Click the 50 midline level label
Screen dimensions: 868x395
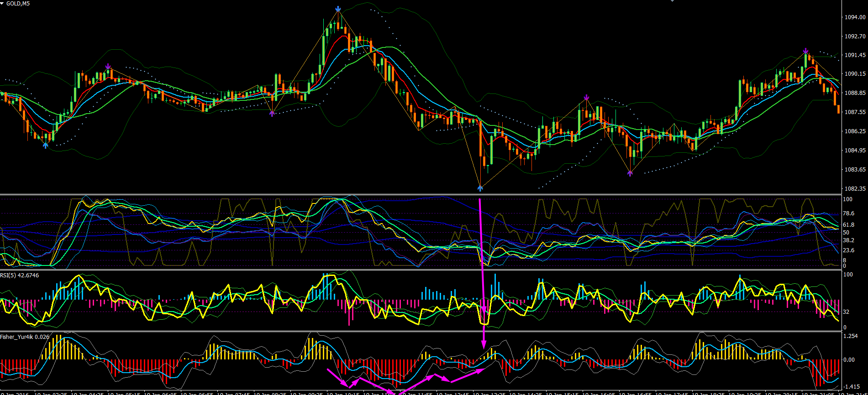846,233
